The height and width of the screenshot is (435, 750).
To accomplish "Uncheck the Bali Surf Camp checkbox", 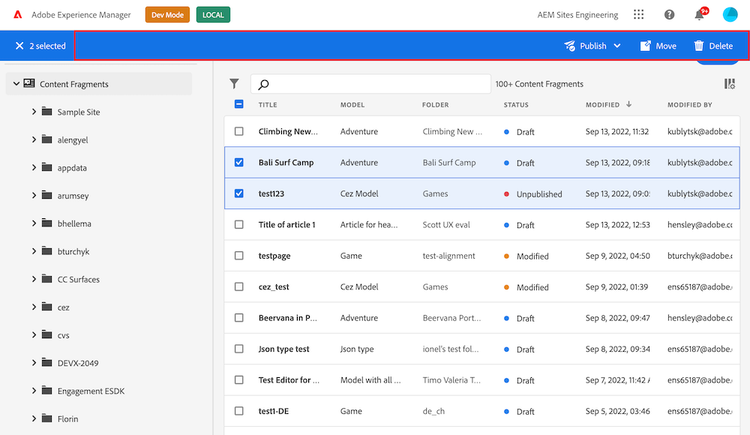I will click(x=238, y=162).
